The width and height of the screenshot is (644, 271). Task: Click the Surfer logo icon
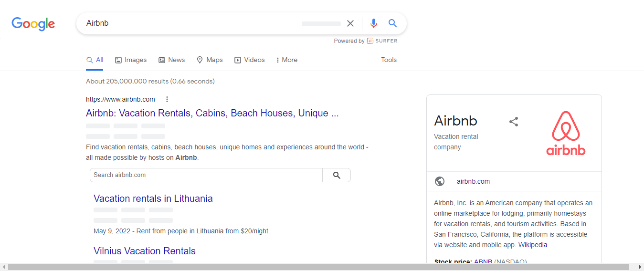coord(370,41)
